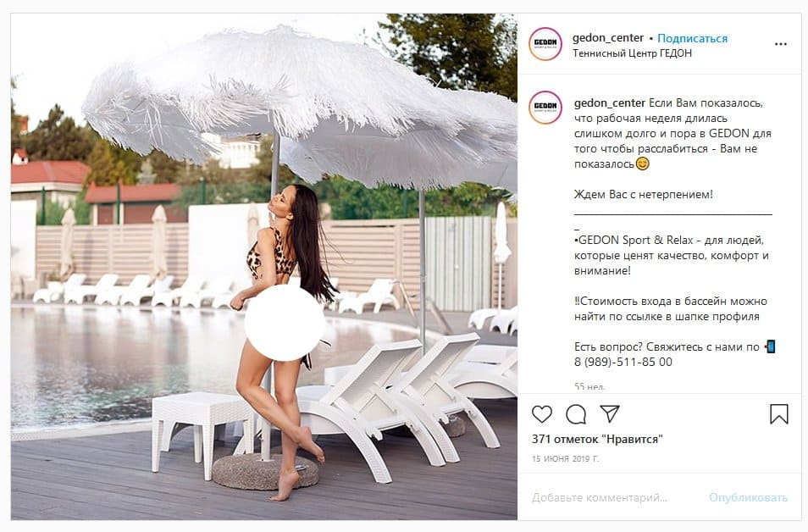Click the 15 июня 2019 г. post date
This screenshot has height=532, width=808.
click(565, 458)
